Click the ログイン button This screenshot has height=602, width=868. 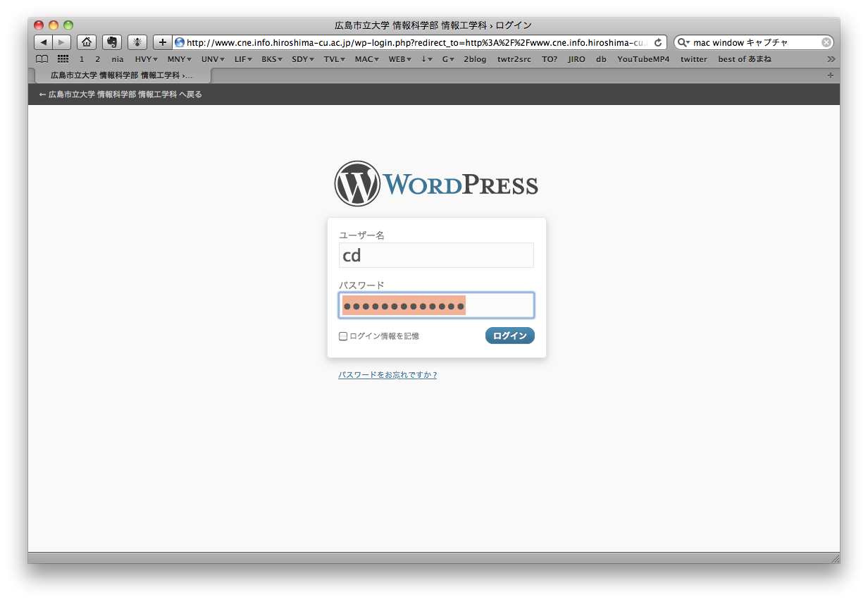(x=510, y=336)
